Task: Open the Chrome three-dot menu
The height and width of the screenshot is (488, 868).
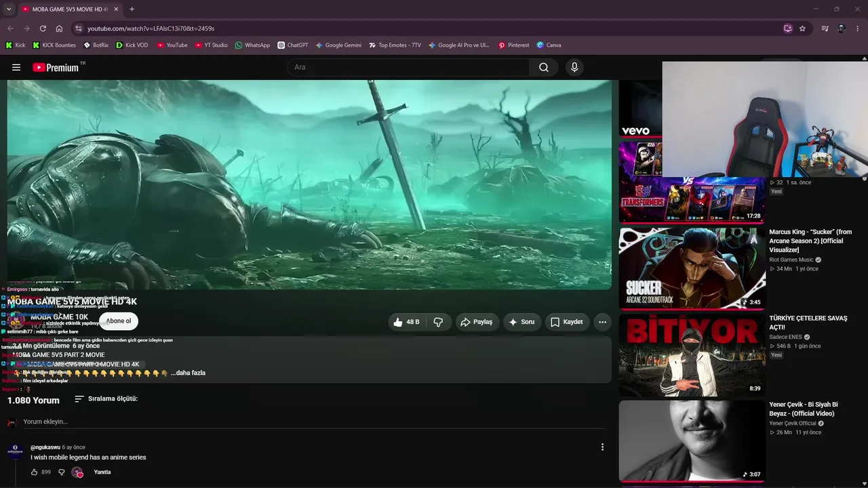Action: (x=858, y=28)
